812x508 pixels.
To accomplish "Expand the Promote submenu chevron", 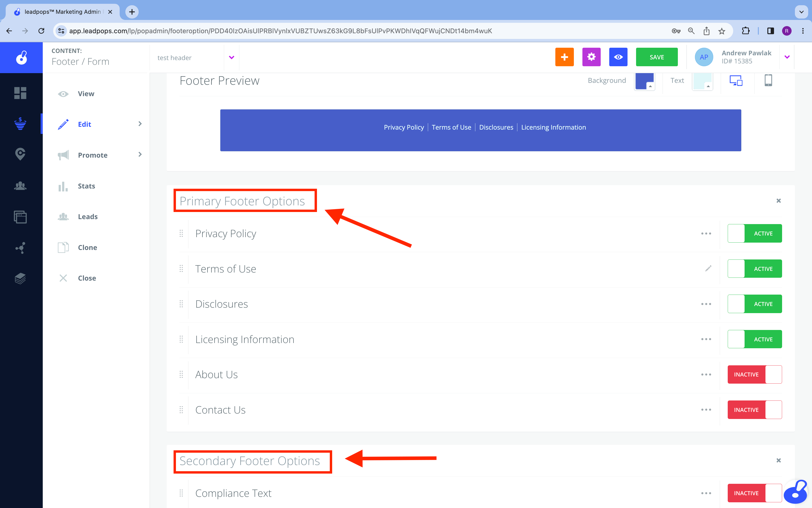I will pos(140,155).
